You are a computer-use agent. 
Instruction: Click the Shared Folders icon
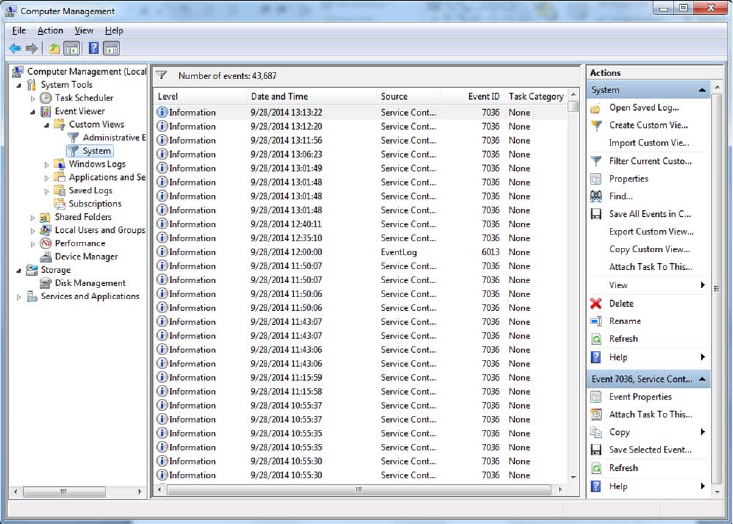[45, 217]
